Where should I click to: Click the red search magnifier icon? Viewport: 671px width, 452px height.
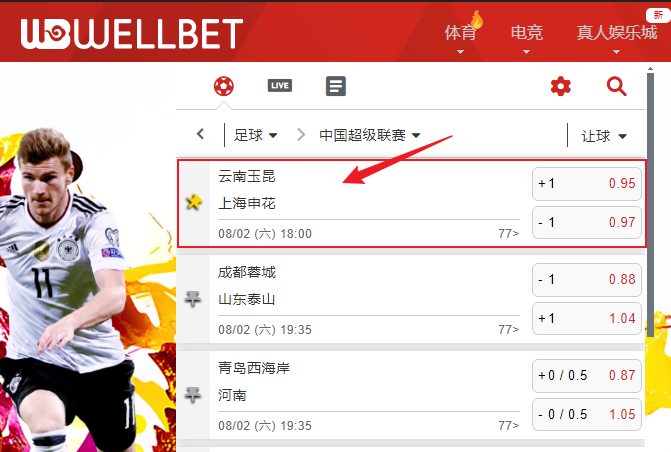click(x=617, y=86)
